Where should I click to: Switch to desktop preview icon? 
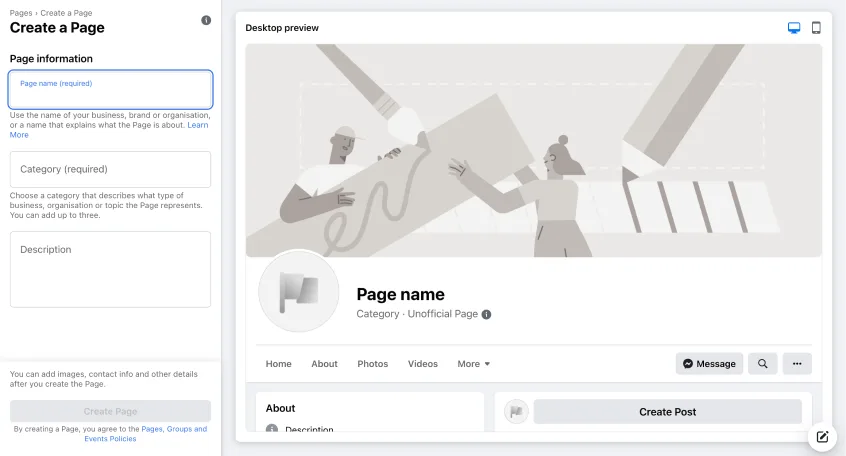coord(794,28)
